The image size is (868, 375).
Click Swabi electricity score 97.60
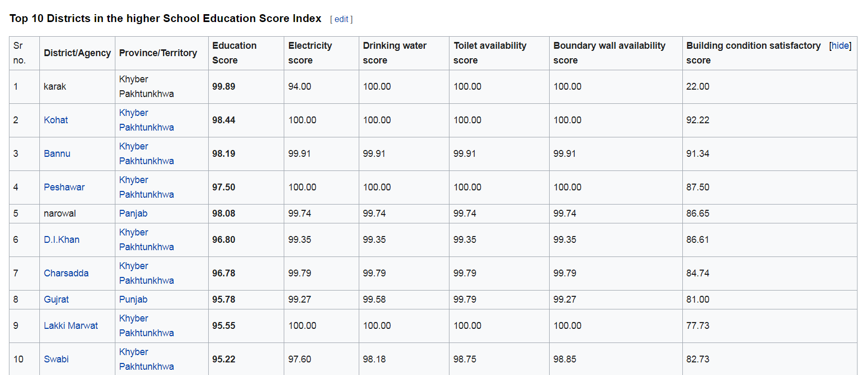(299, 359)
